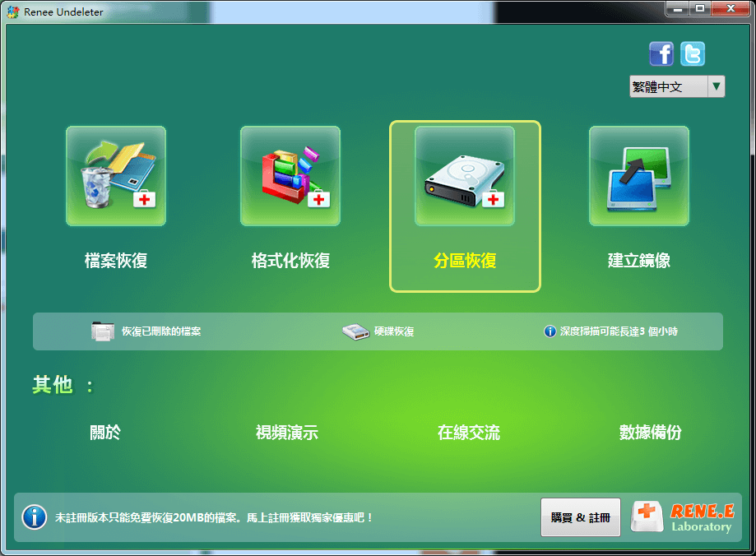Click the 建立鏡像 mirror image icon
The image size is (756, 556).
tap(639, 176)
